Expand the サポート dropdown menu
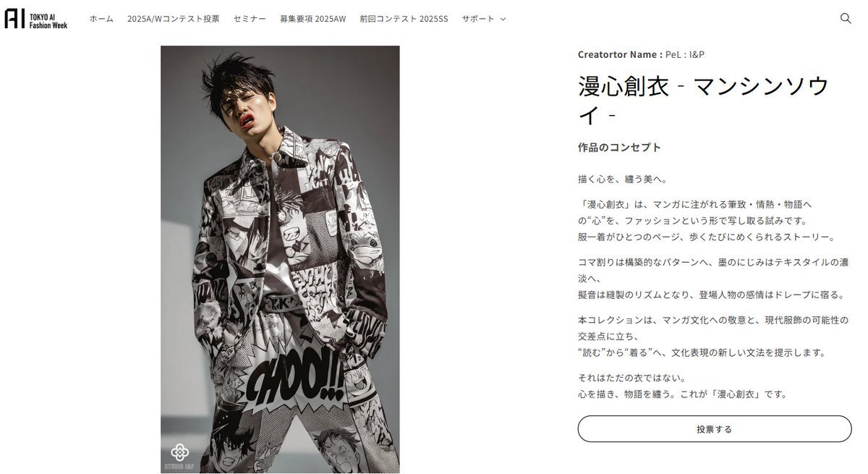 tap(484, 19)
